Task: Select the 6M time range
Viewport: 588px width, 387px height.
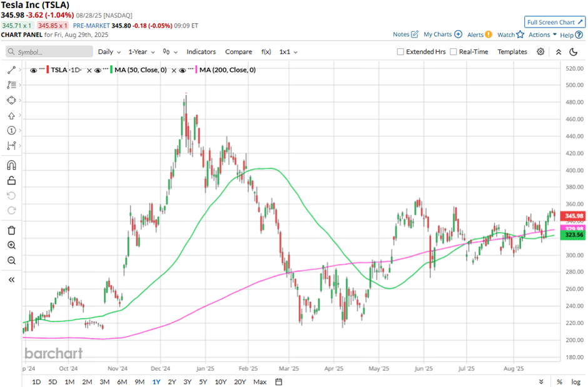Action: (x=122, y=382)
